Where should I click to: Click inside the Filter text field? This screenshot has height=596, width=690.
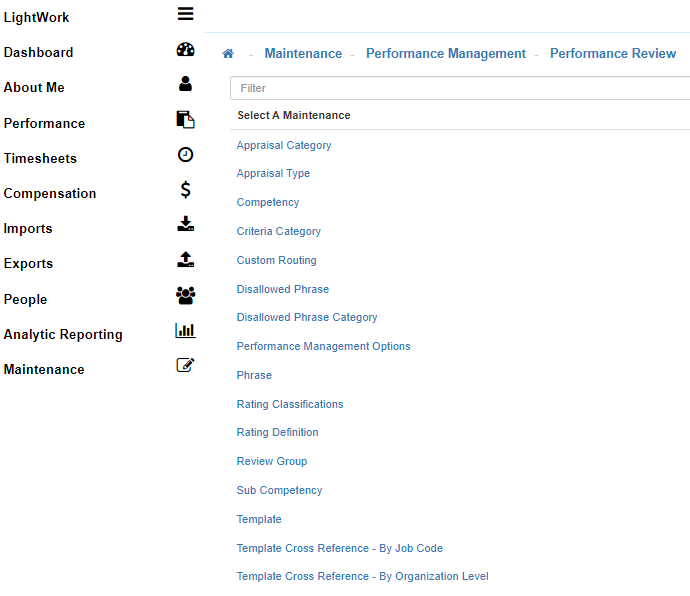[x=460, y=88]
